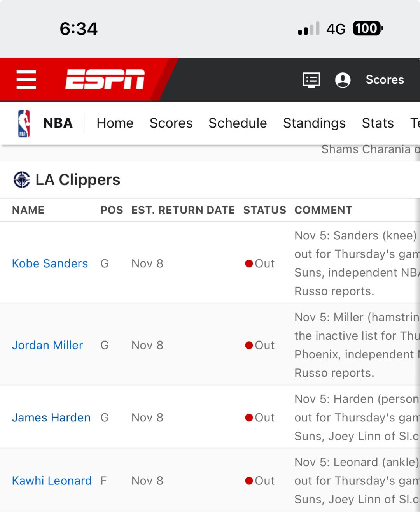View James Harden's player profile

[x=51, y=418]
